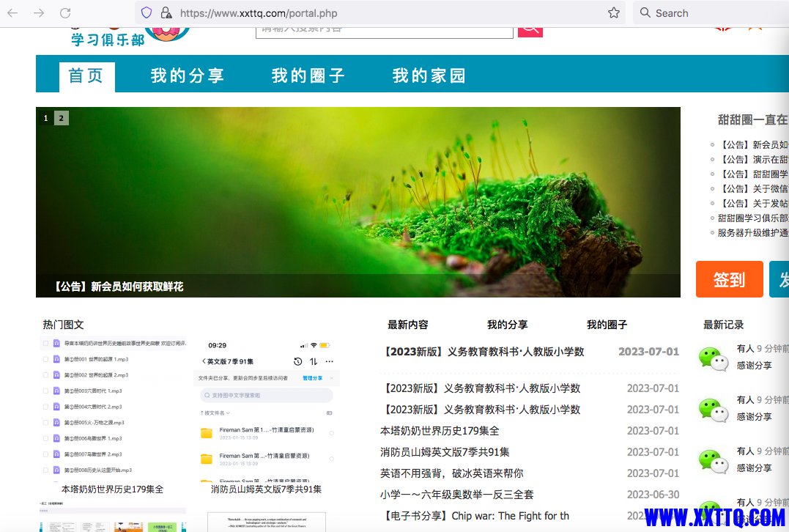Open the 首页 navigation tab
The height and width of the screenshot is (532, 789).
(86, 76)
